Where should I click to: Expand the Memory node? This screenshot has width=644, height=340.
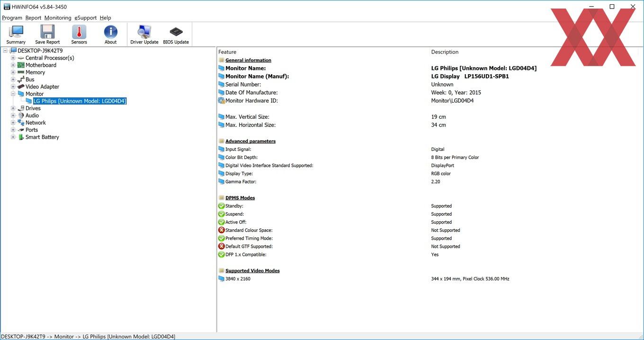click(13, 72)
